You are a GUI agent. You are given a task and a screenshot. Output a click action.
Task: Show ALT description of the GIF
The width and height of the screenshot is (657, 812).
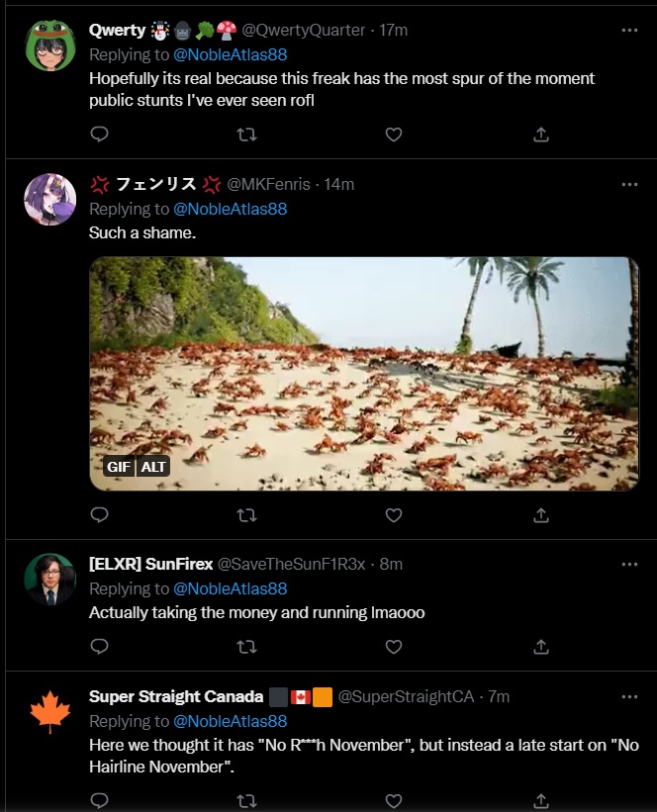pyautogui.click(x=153, y=466)
